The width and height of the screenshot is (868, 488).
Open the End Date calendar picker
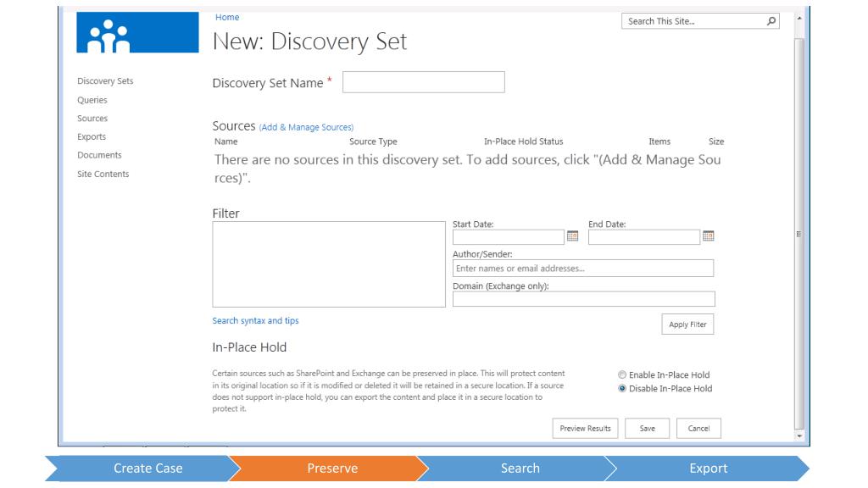click(x=708, y=236)
